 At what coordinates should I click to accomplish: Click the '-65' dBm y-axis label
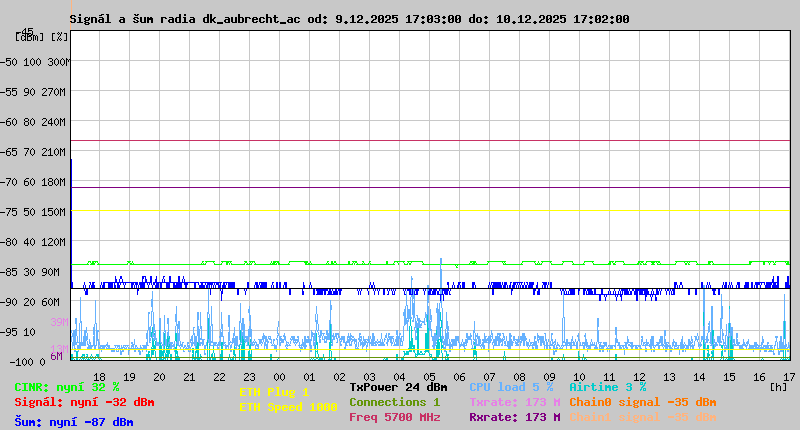coord(9,152)
